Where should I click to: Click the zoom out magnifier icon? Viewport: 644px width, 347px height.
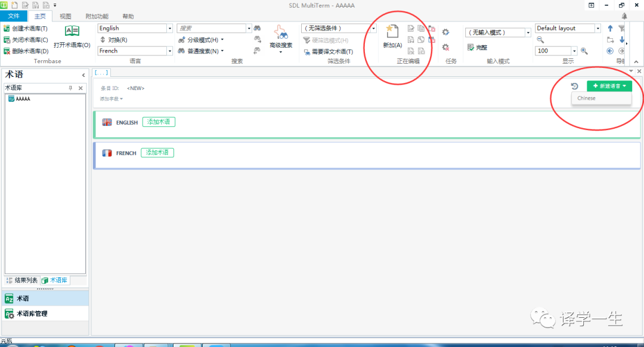[x=540, y=40]
